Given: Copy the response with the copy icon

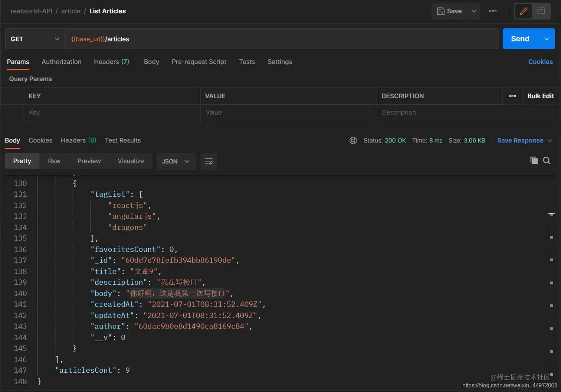Looking at the screenshot, I should (534, 160).
